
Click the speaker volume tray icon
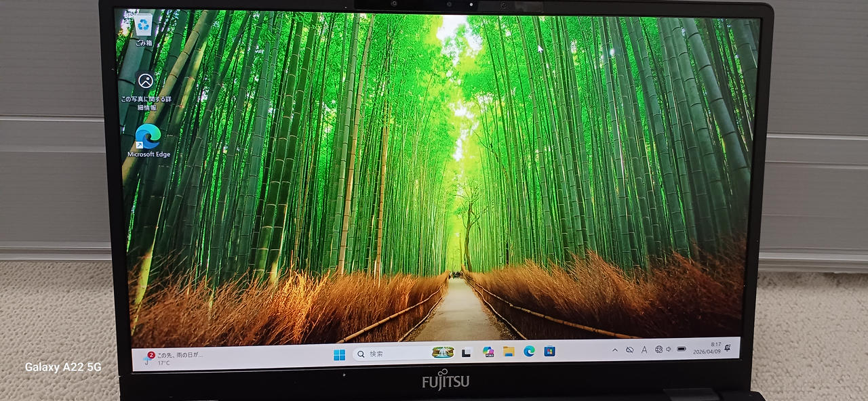pyautogui.click(x=669, y=350)
